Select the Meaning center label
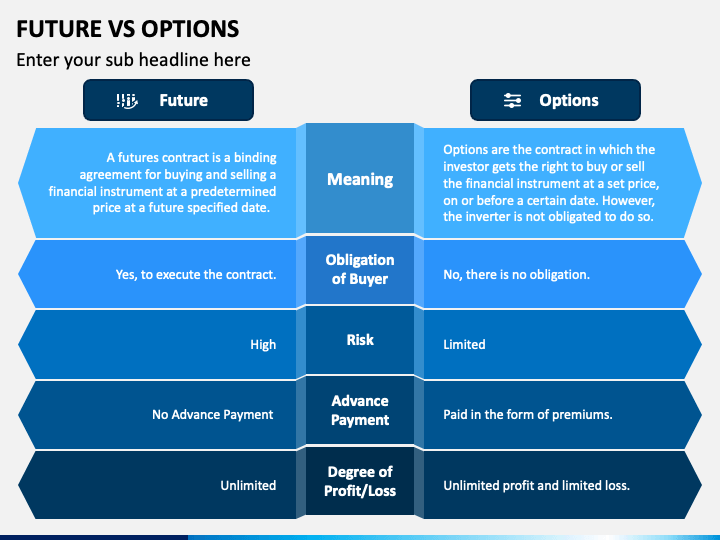 tap(360, 179)
